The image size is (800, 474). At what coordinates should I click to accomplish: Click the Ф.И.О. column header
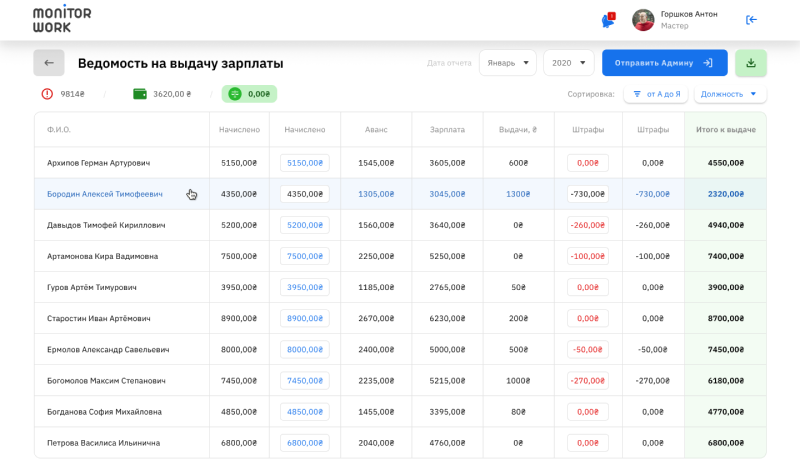point(59,130)
